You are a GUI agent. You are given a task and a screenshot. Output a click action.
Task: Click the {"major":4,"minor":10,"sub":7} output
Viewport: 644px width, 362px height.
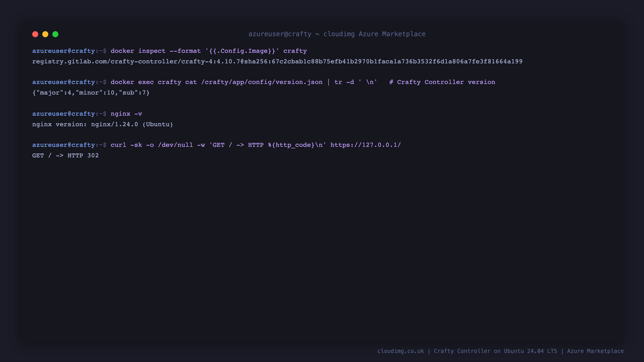click(91, 93)
